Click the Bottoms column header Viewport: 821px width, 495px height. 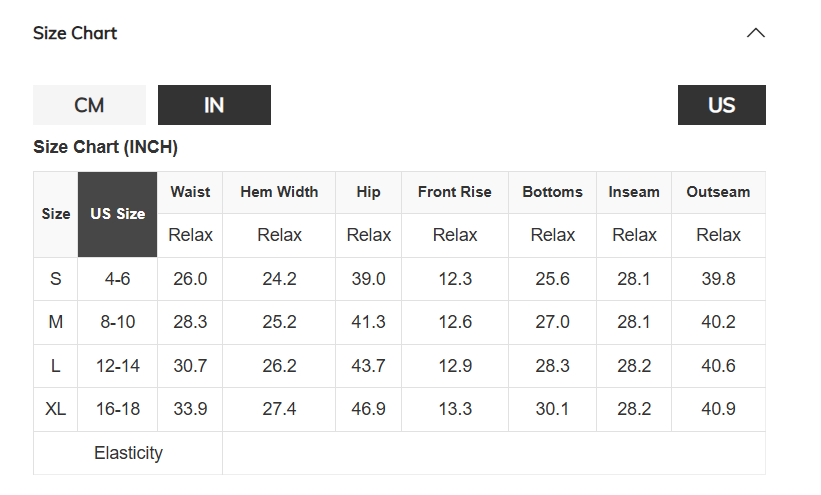click(552, 192)
